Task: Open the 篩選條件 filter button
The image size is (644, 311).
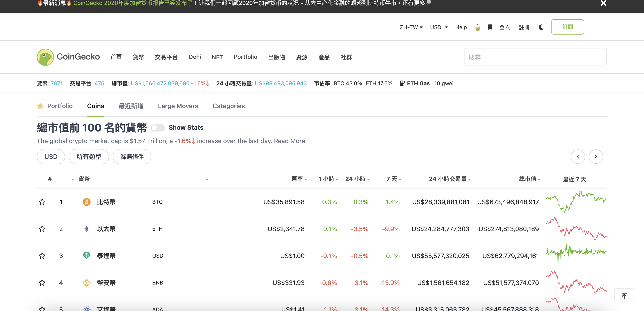Action: [132, 157]
